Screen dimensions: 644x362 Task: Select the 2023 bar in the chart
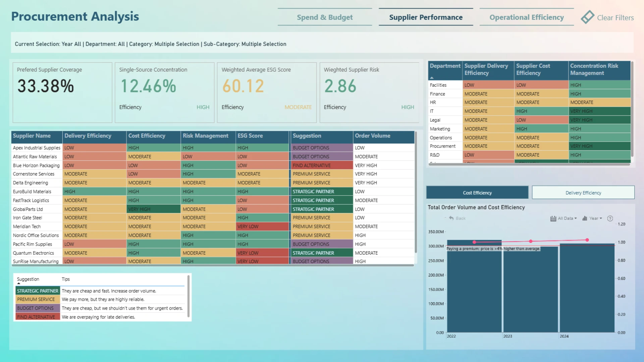pos(531,290)
